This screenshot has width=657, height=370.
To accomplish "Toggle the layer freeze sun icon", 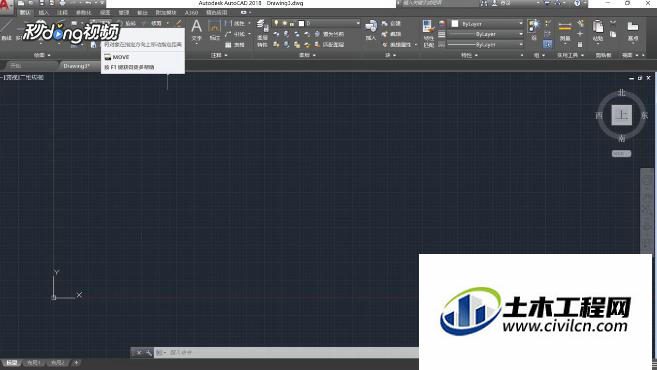I will point(284,23).
